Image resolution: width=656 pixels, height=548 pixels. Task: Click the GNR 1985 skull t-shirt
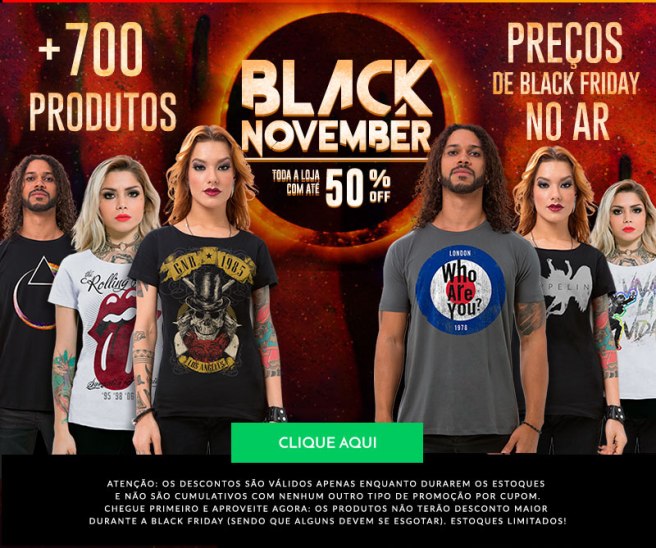204,322
